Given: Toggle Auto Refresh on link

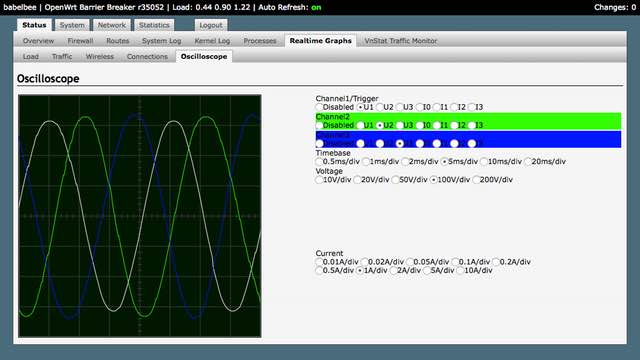Looking at the screenshot, I should (x=316, y=7).
